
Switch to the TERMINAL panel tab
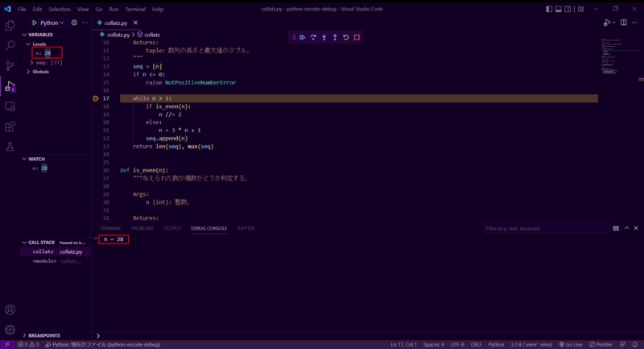pyautogui.click(x=110, y=229)
